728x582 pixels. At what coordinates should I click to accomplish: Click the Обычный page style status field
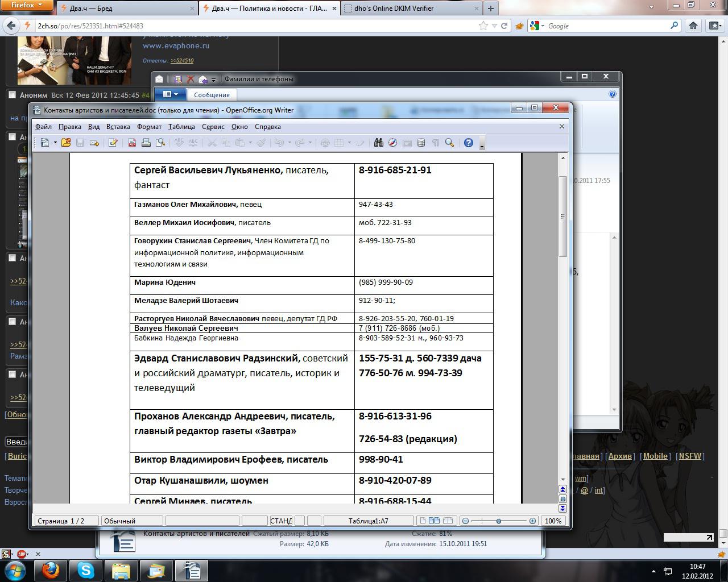tap(132, 521)
